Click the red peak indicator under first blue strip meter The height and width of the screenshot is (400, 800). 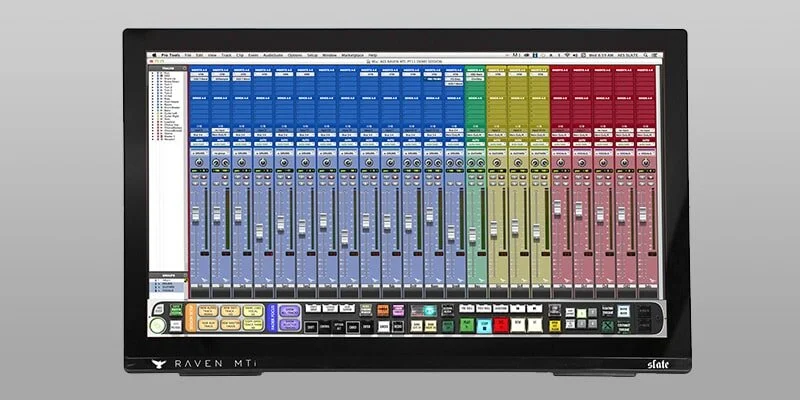click(205, 254)
